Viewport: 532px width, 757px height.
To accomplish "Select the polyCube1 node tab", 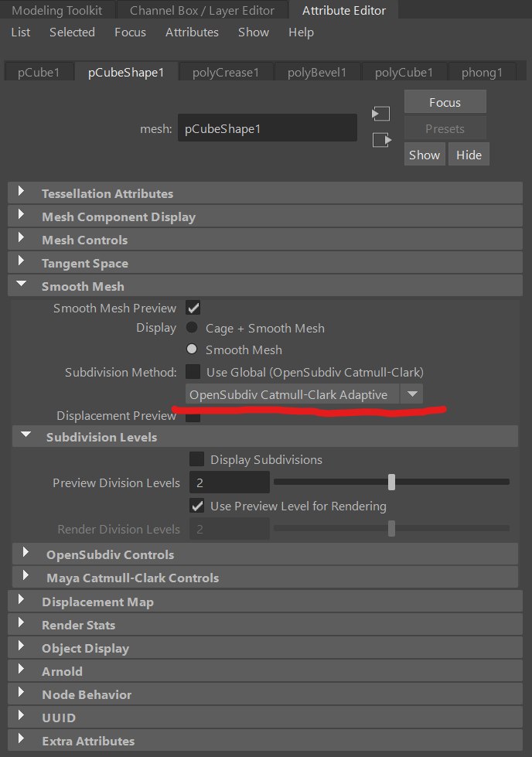I will click(x=404, y=72).
